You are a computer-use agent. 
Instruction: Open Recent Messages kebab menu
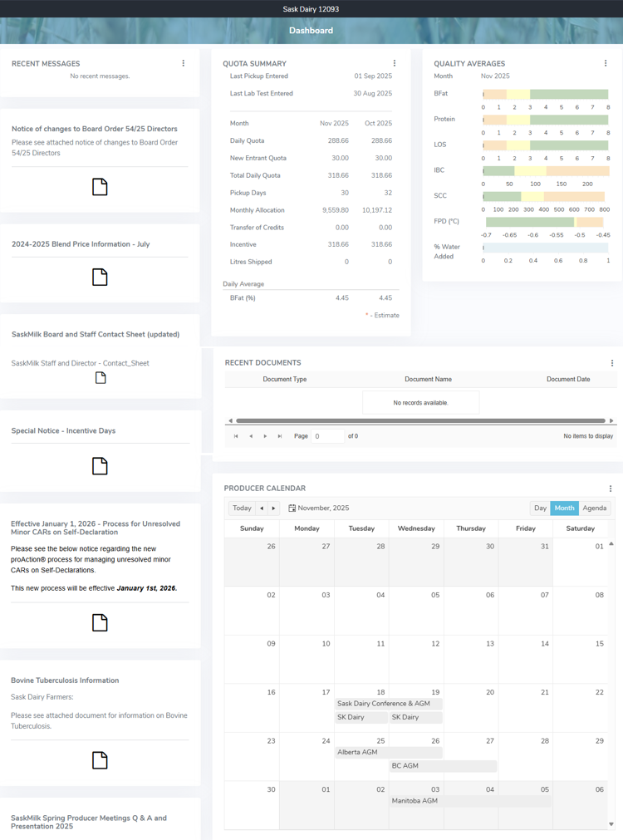click(184, 63)
